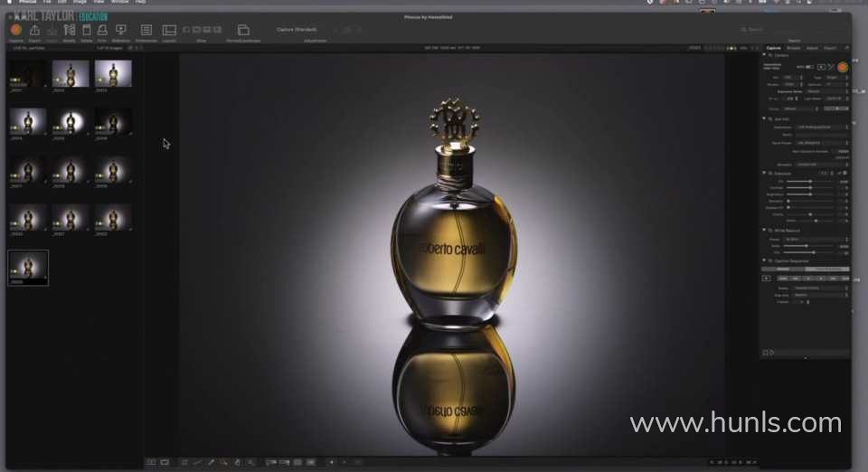Click the Layout toolbar icon
868x472 pixels.
coord(169,30)
